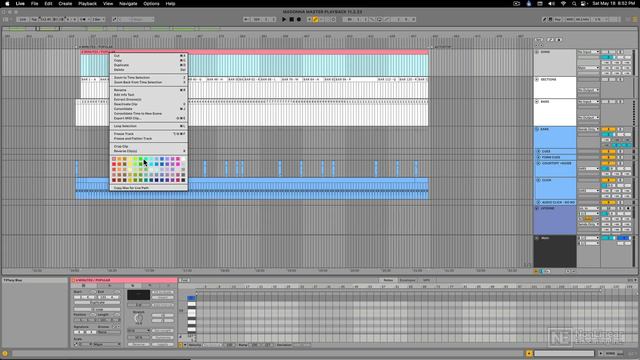Choose Freeze and Flatten Track
The width and height of the screenshot is (640, 360).
click(x=149, y=139)
